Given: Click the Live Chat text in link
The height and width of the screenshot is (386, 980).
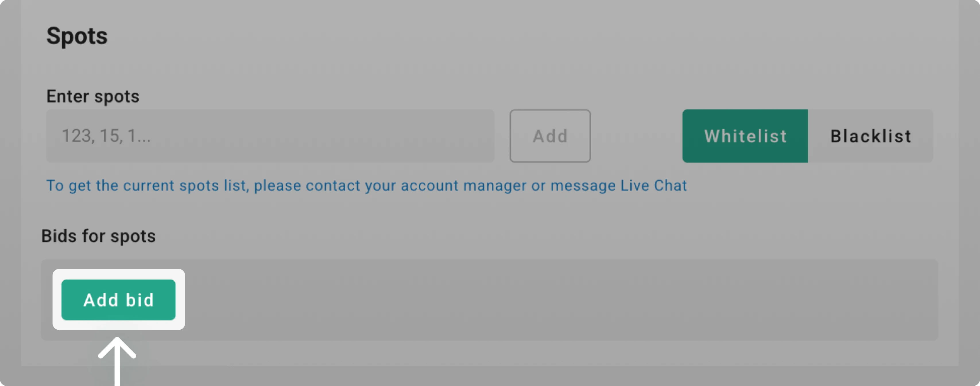Looking at the screenshot, I should 654,185.
